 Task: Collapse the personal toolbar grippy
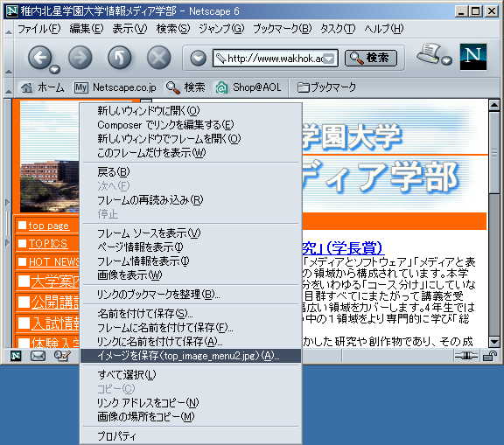(9, 87)
